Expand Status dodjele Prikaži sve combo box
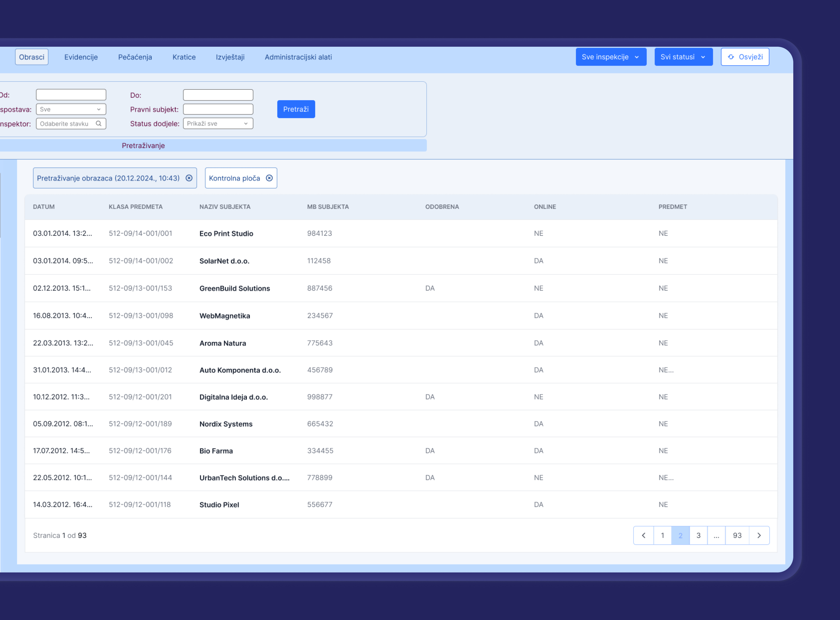The image size is (840, 620). 218,123
